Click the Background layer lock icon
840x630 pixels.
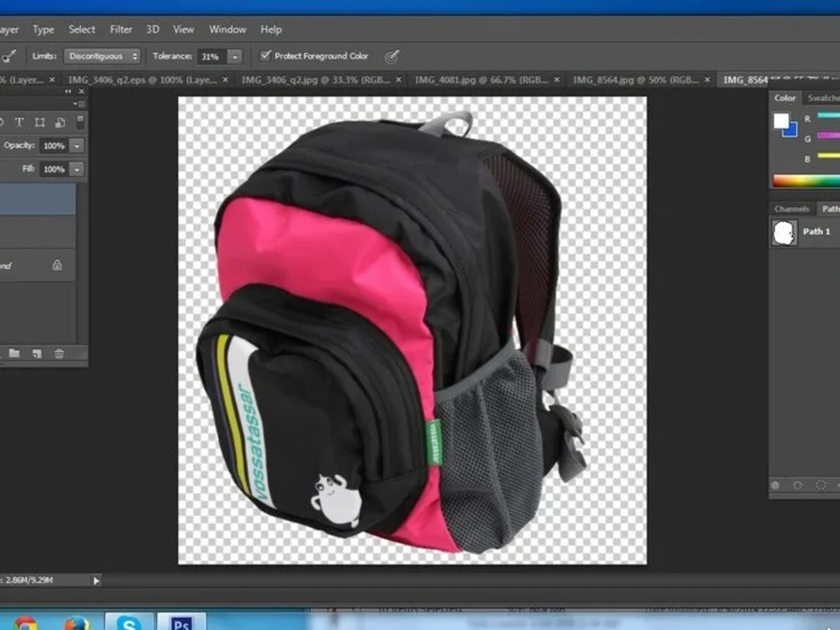[x=57, y=265]
